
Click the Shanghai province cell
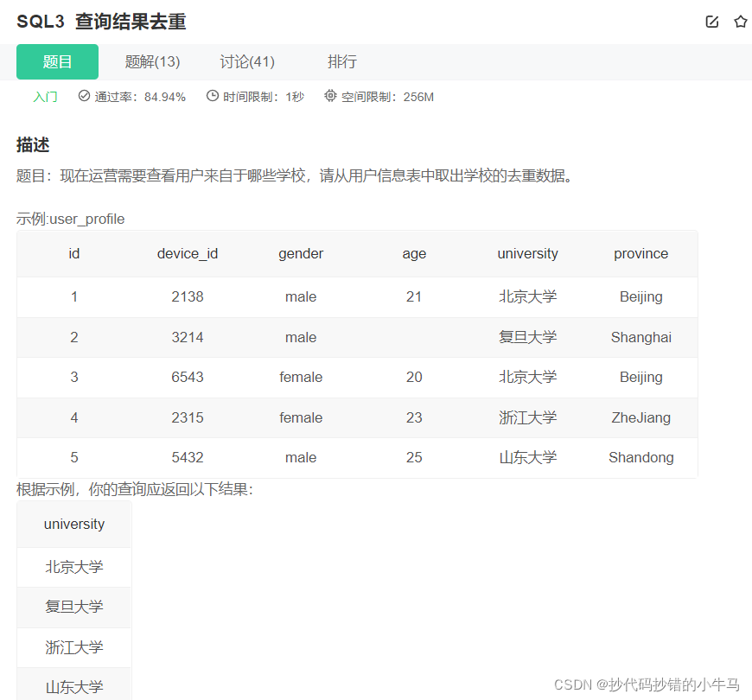pyautogui.click(x=641, y=338)
